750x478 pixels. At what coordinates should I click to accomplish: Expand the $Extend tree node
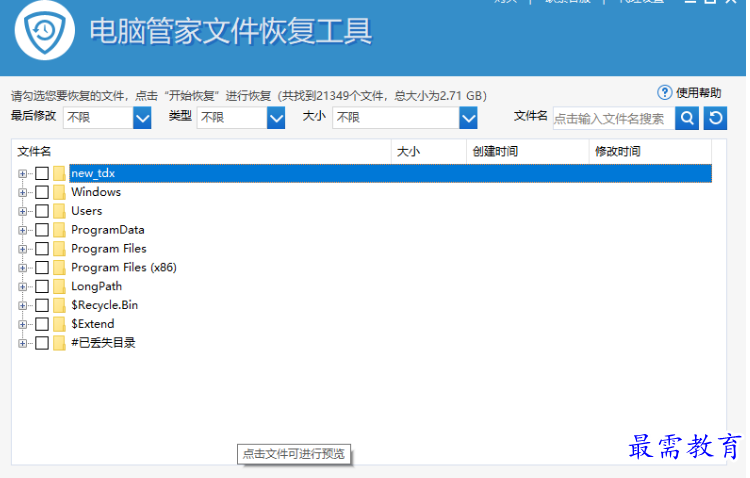[22, 324]
